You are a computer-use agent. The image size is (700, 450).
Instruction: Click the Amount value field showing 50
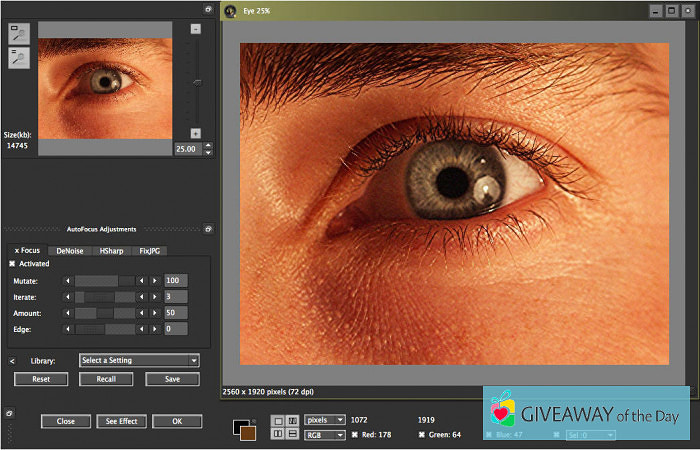tap(176, 313)
